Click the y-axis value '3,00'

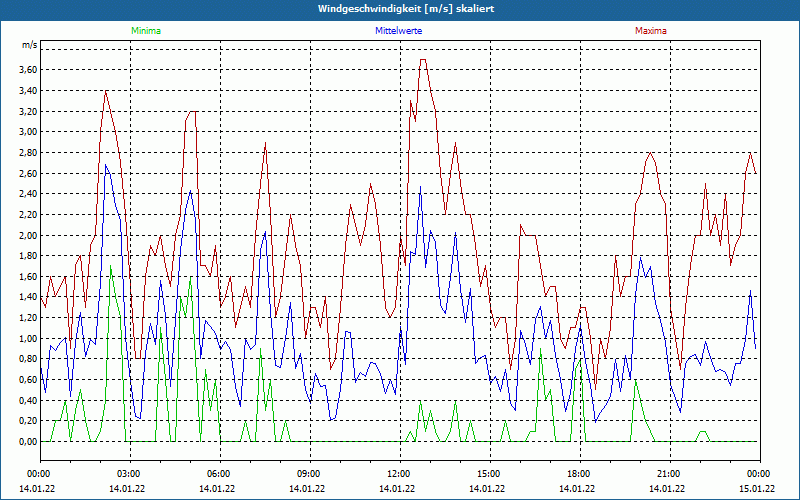coord(28,132)
